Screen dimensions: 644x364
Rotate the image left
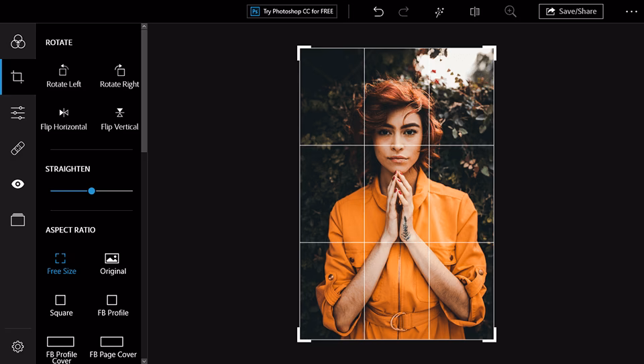[64, 76]
